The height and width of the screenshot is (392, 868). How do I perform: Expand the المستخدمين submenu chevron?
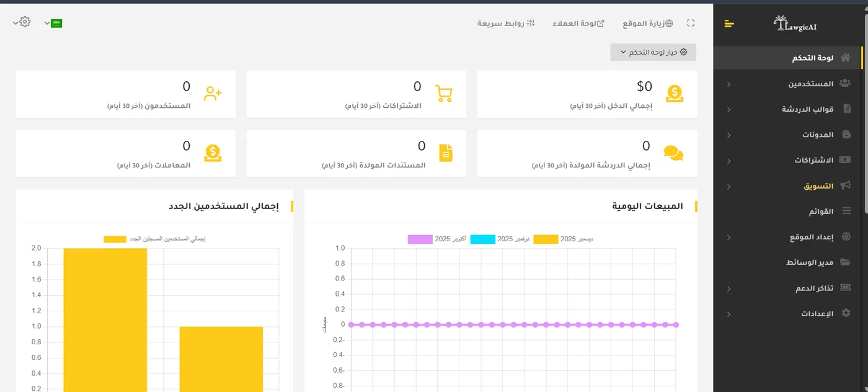pyautogui.click(x=728, y=84)
